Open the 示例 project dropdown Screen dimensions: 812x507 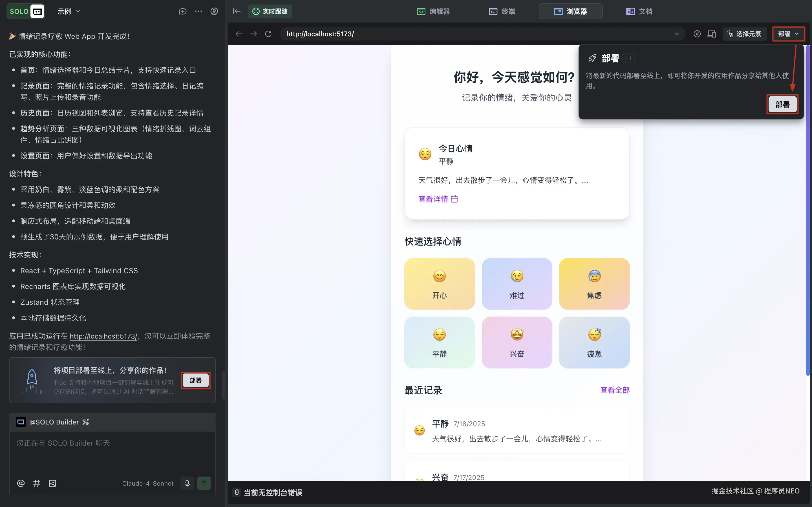pyautogui.click(x=68, y=11)
